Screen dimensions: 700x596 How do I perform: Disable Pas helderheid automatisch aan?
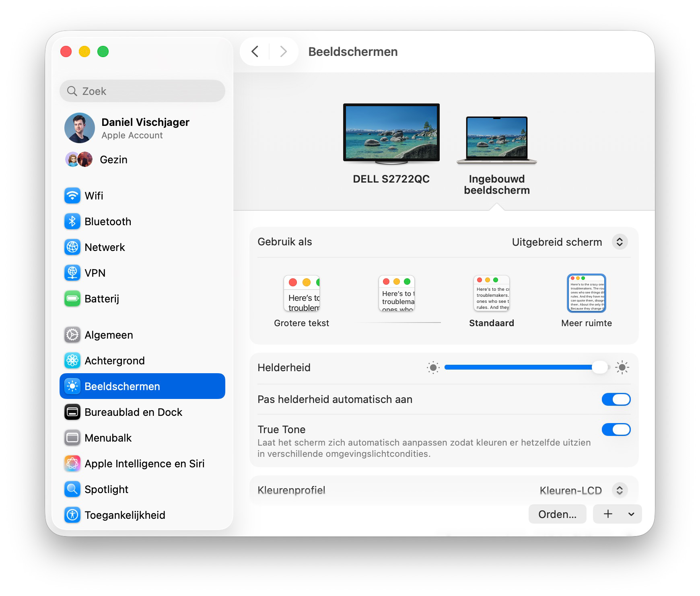616,399
